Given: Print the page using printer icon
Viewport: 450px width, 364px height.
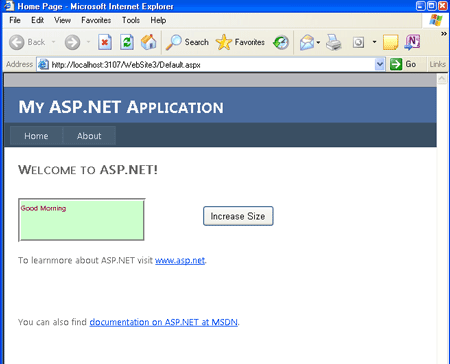Looking at the screenshot, I should pyautogui.click(x=334, y=42).
